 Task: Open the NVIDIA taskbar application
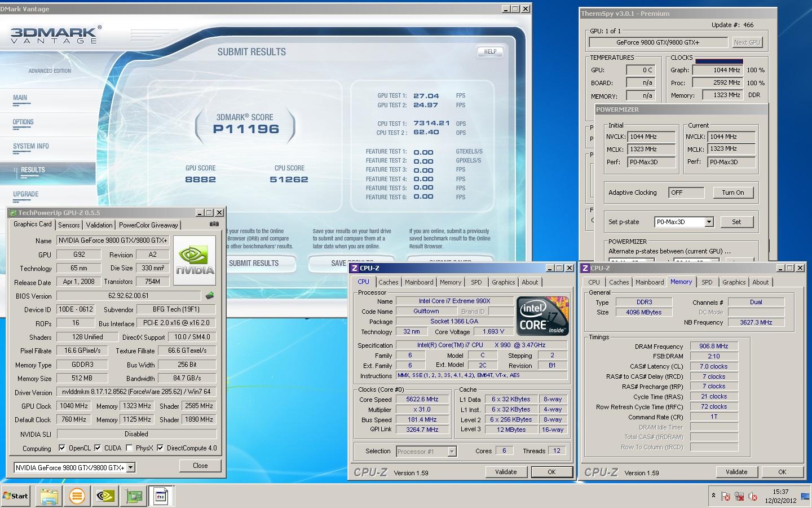[105, 496]
